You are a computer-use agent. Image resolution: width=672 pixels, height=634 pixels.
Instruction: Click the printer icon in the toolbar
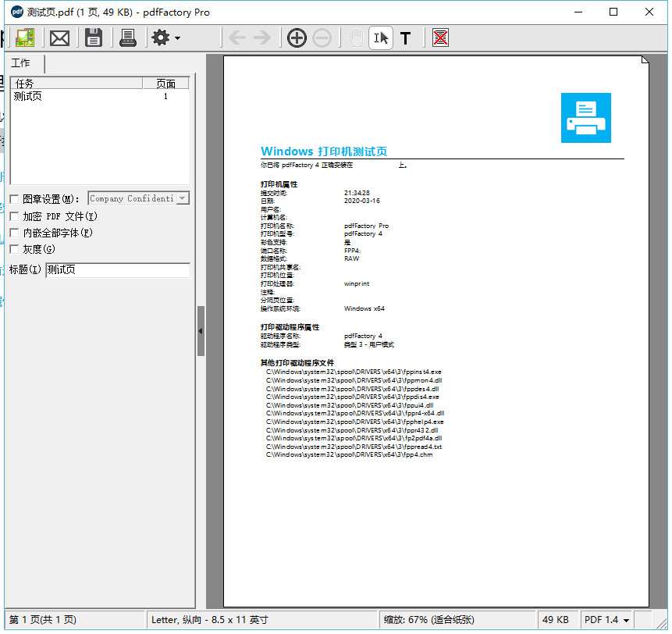tap(128, 37)
